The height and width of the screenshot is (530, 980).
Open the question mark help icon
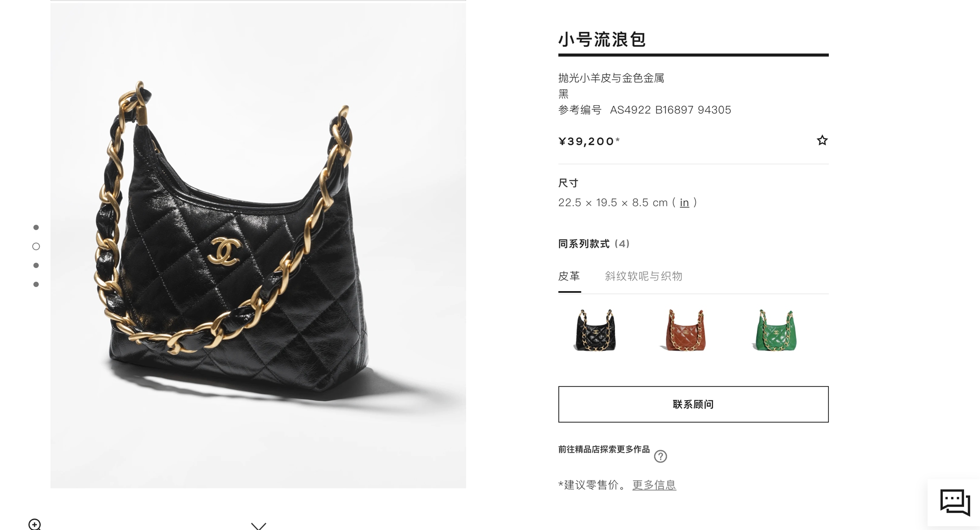(x=660, y=456)
